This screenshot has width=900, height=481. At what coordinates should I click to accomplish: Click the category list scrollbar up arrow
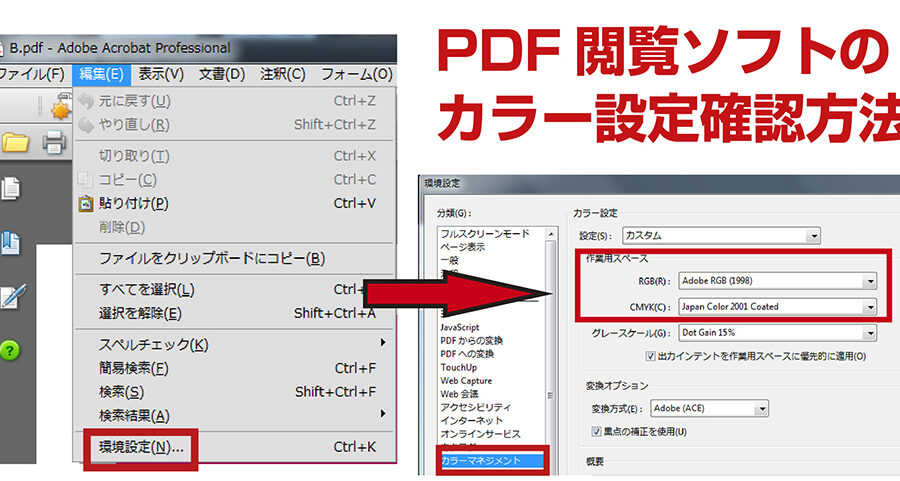click(x=551, y=234)
